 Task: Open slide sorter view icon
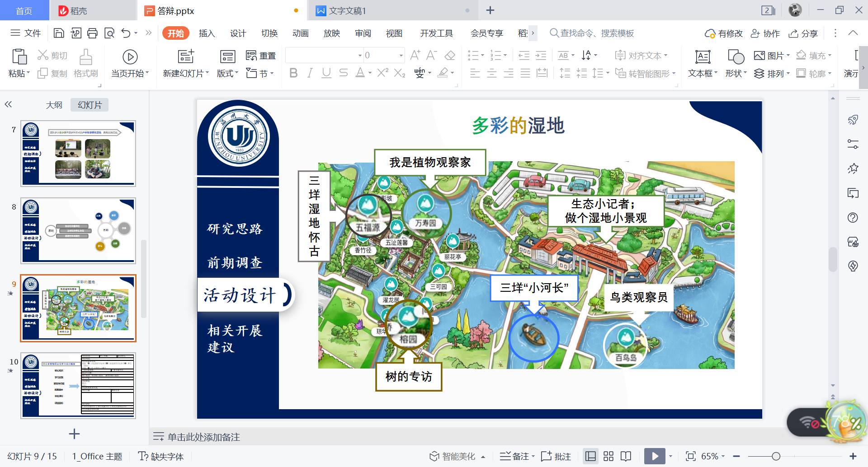click(609, 456)
